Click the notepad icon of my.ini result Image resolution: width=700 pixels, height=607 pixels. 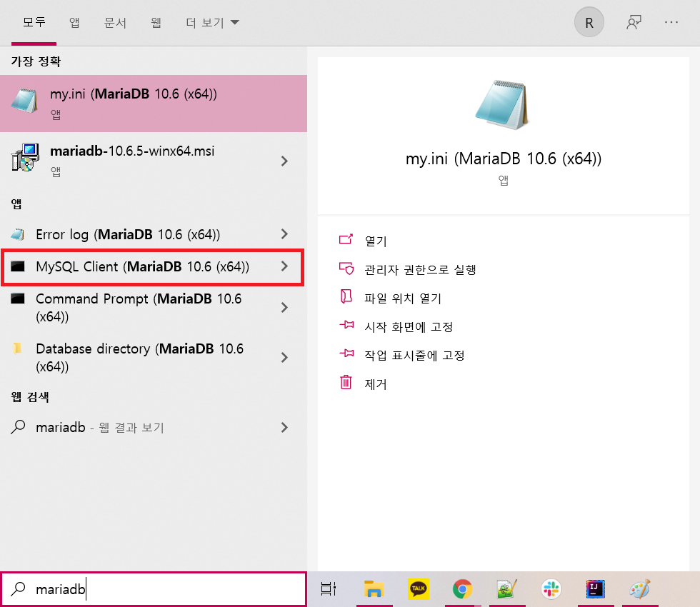coord(24,101)
